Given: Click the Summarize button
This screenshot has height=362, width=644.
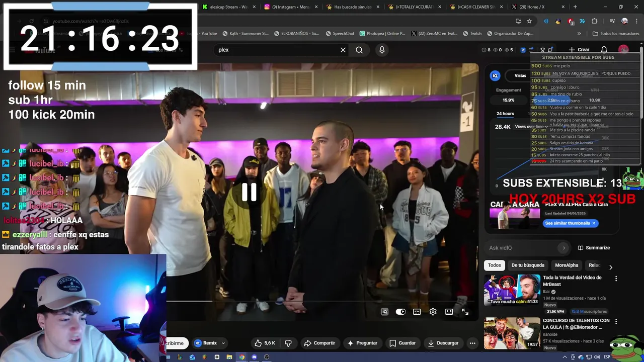Looking at the screenshot, I should (594, 247).
